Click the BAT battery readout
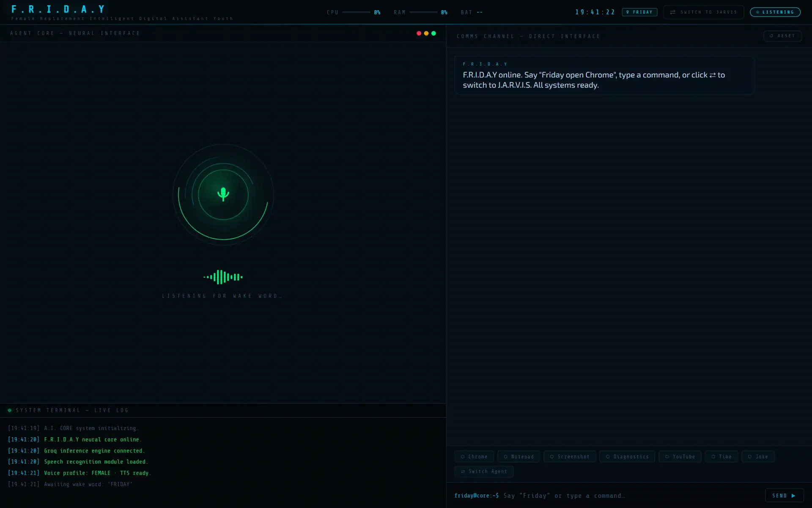The image size is (812, 508). pos(472,12)
